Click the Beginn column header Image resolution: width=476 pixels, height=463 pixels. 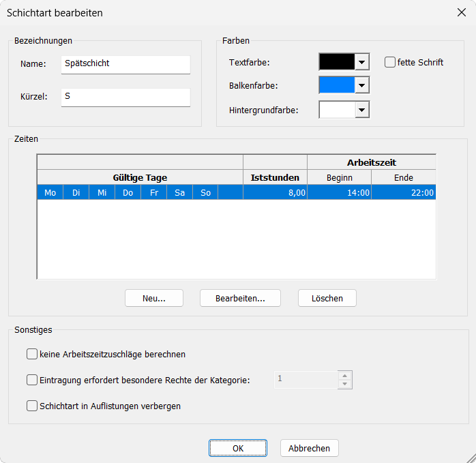click(x=340, y=177)
